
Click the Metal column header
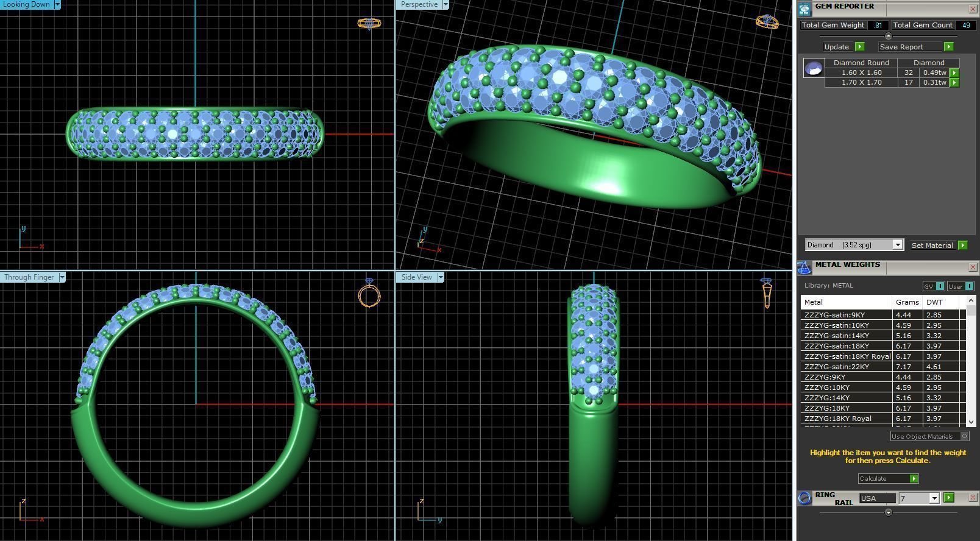point(846,302)
